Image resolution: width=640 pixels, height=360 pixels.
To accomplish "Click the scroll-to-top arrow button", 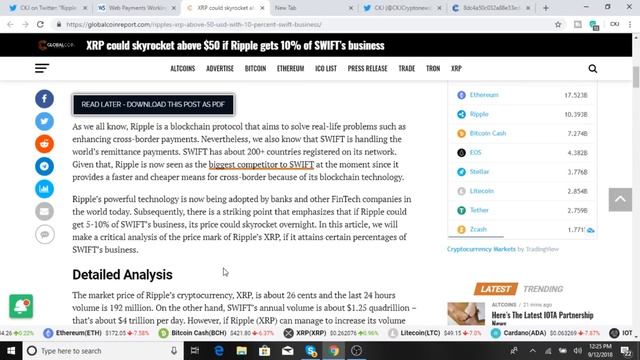I will (620, 200).
